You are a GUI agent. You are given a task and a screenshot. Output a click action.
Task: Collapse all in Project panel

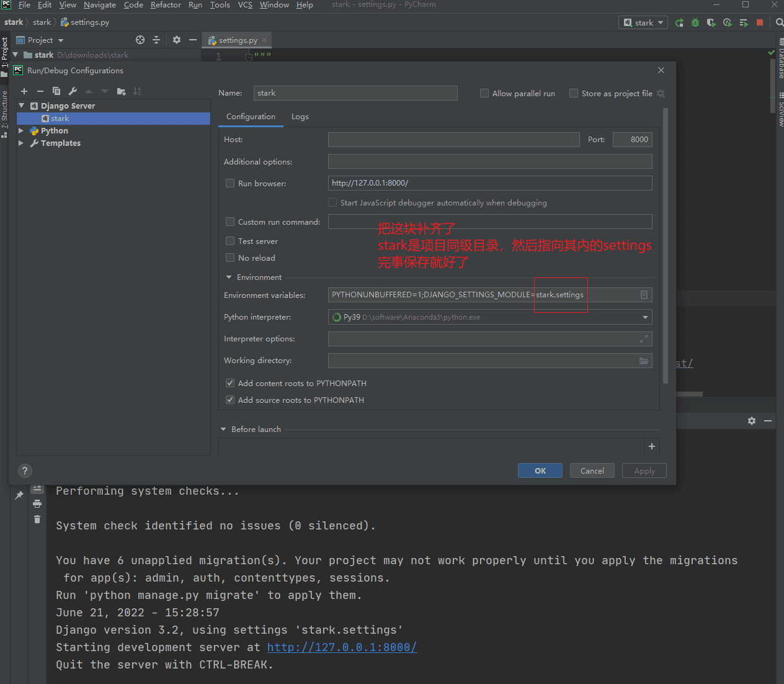pos(156,40)
